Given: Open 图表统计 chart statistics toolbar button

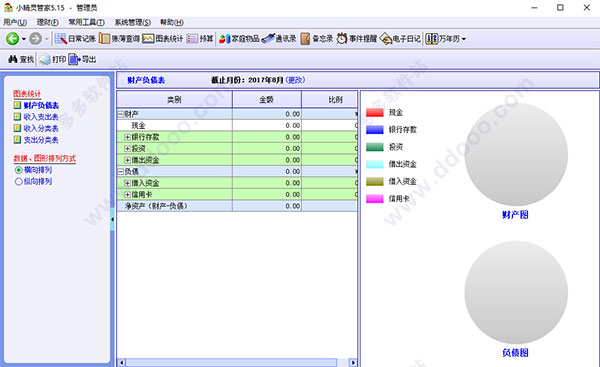Looking at the screenshot, I should click(163, 39).
